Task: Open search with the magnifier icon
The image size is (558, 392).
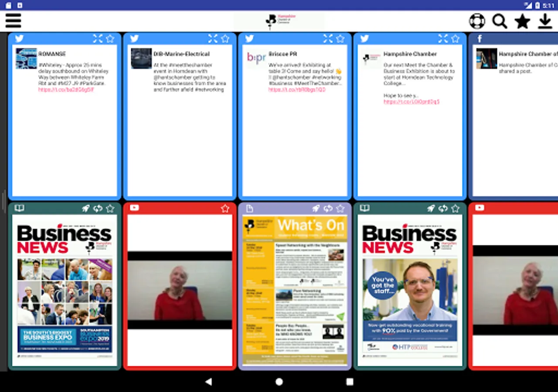Action: click(x=500, y=21)
